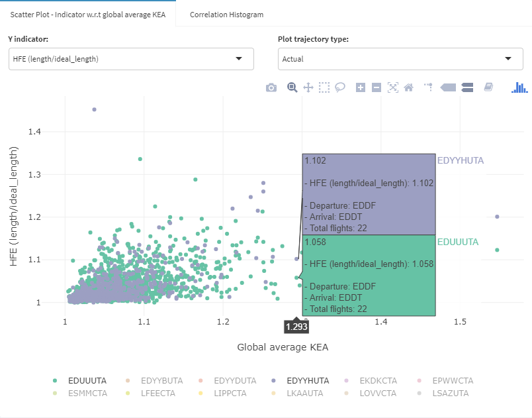This screenshot has width=532, height=418.
Task: Reset axes with home icon
Action: [x=408, y=87]
